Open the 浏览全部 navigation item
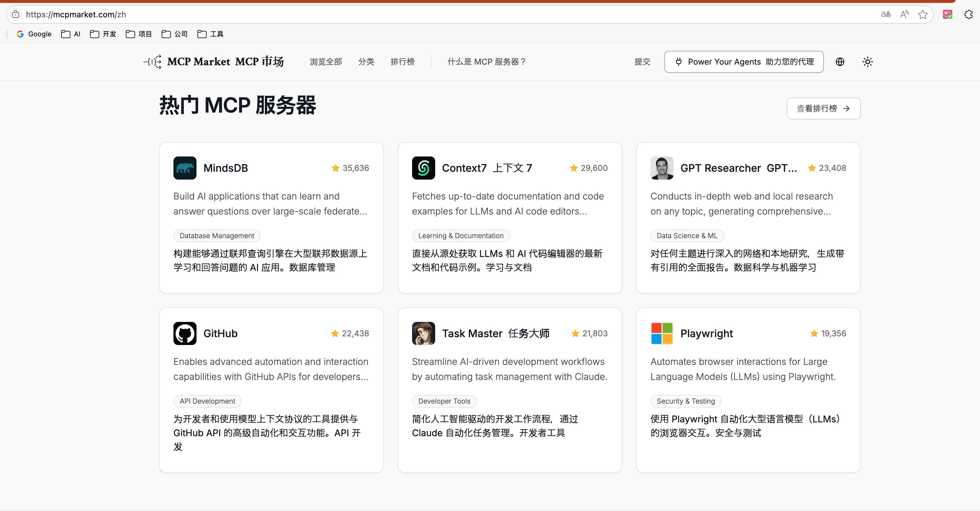The image size is (980, 511). pos(326,62)
